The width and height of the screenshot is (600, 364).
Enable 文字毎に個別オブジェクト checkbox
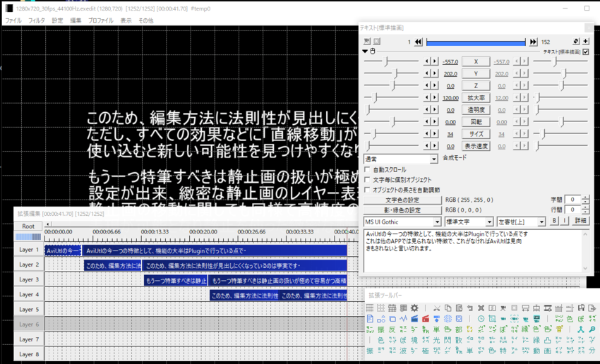pyautogui.click(x=367, y=179)
